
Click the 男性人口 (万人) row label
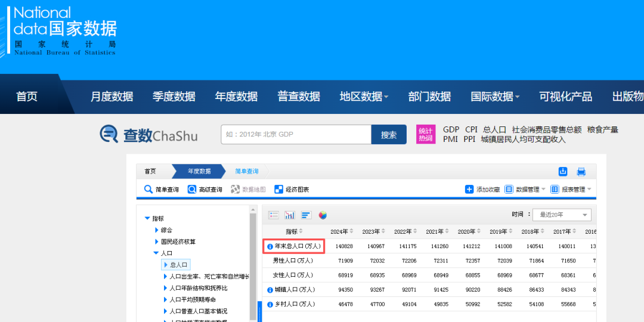[x=293, y=261]
